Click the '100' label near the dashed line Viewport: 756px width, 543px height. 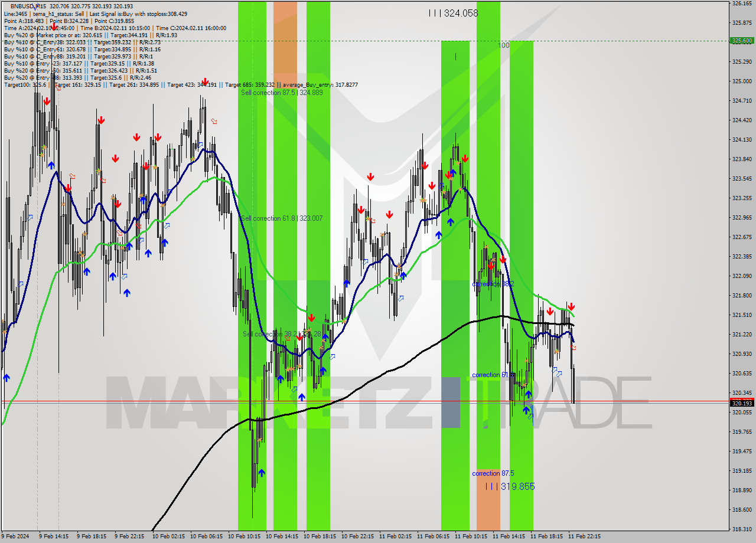(504, 45)
